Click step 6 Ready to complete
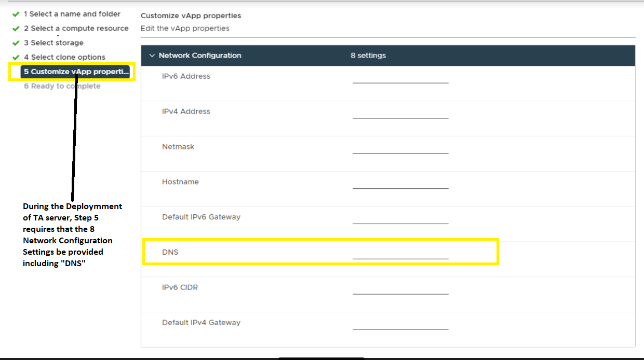This screenshot has width=644, height=360. (62, 86)
